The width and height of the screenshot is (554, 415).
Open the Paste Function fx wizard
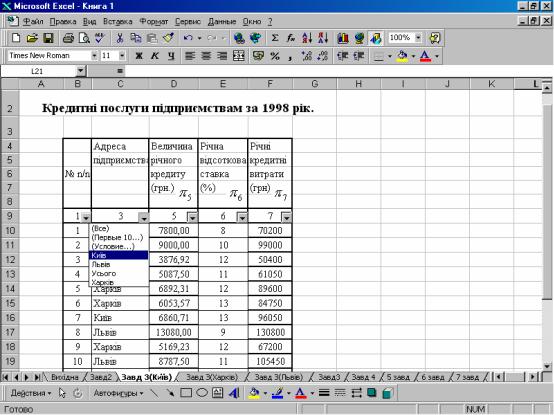[291, 38]
